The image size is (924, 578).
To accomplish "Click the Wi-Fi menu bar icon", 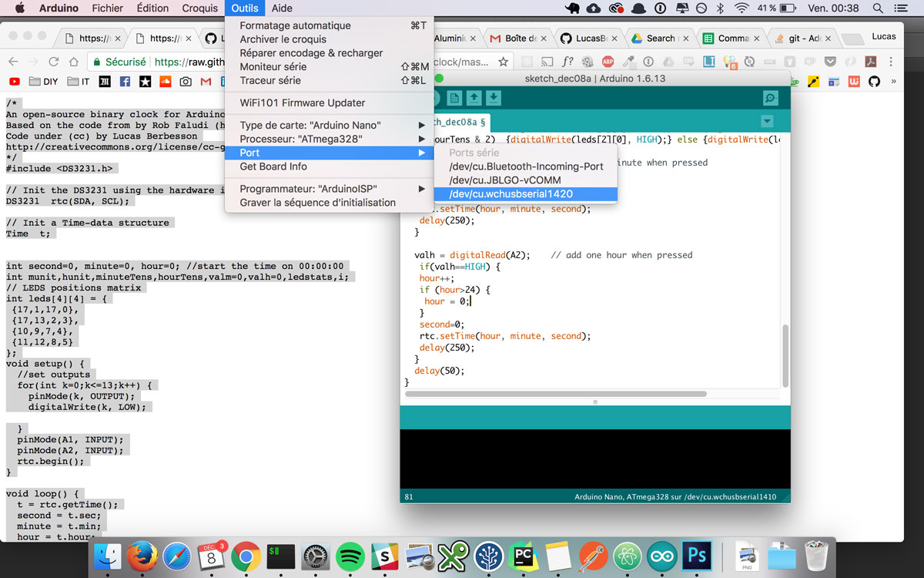I will 742,8.
